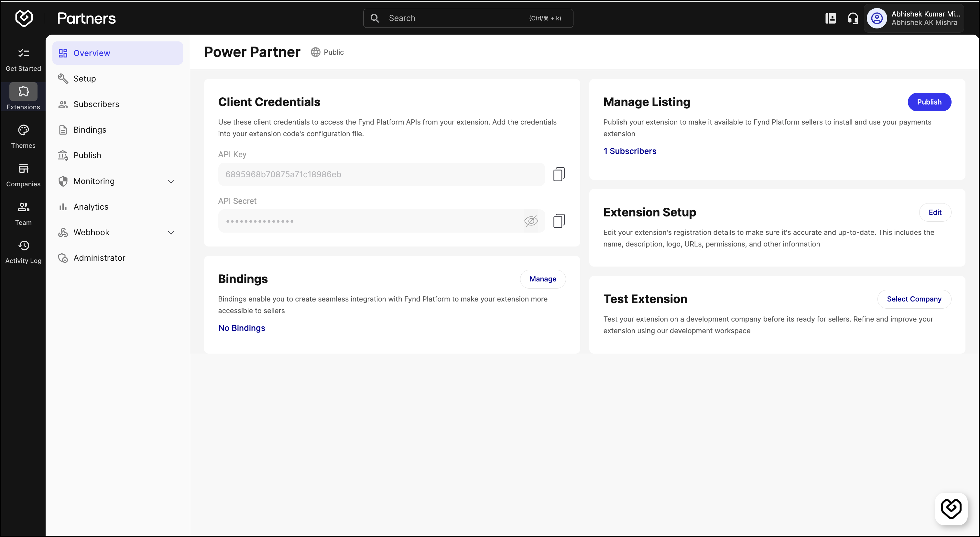The width and height of the screenshot is (980, 537).
Task: Copy the API Secret value
Action: tap(559, 221)
